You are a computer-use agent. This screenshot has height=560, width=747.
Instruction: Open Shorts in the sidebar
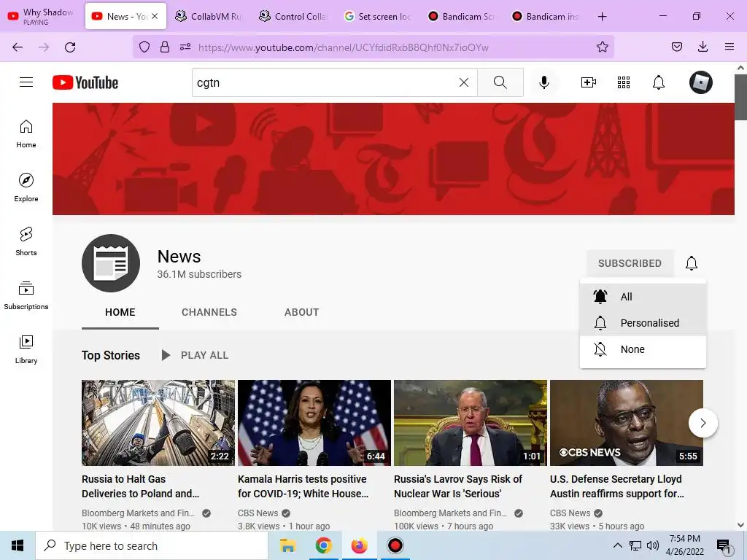pyautogui.click(x=26, y=241)
